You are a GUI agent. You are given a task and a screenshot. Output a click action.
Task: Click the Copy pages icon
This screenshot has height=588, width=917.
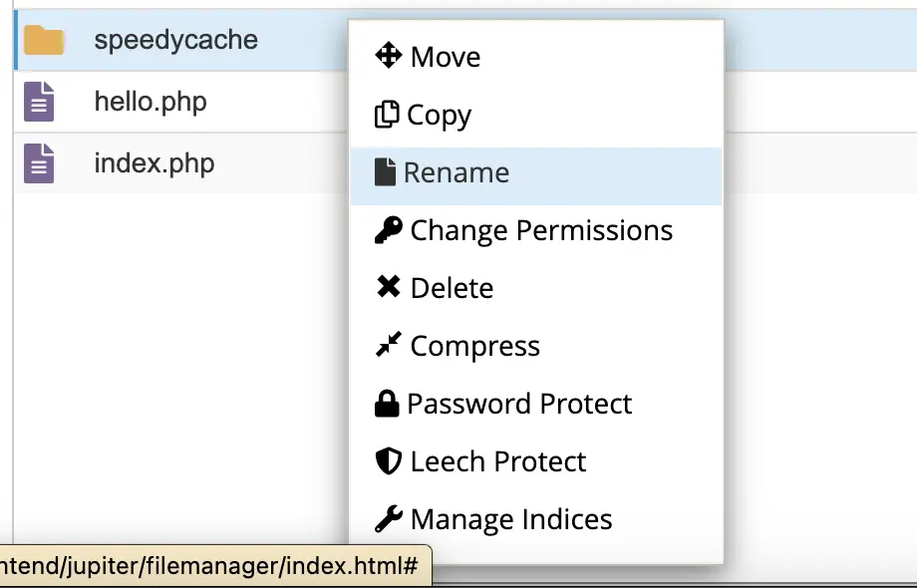[386, 115]
